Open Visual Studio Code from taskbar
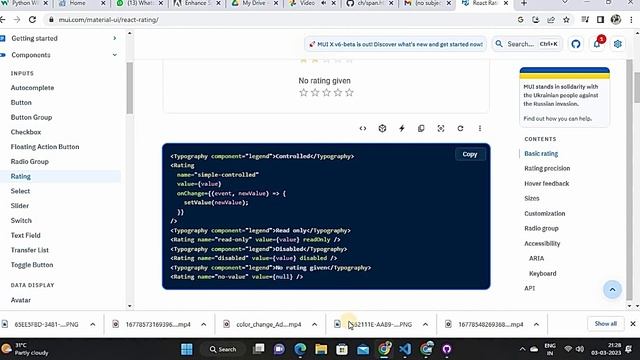 [405, 349]
